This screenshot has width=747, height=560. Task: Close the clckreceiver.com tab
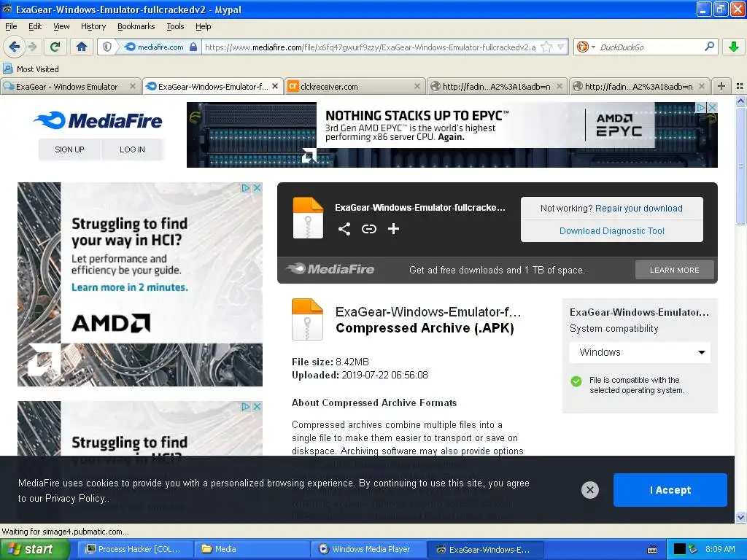coord(417,86)
